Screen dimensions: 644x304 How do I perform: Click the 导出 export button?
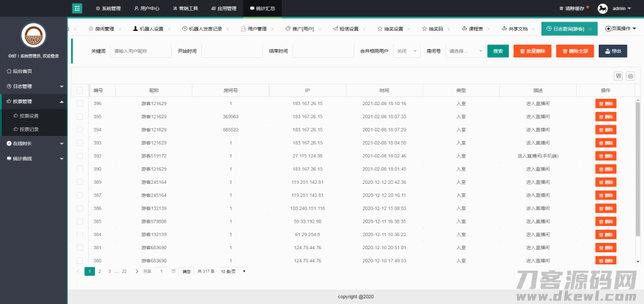point(613,51)
